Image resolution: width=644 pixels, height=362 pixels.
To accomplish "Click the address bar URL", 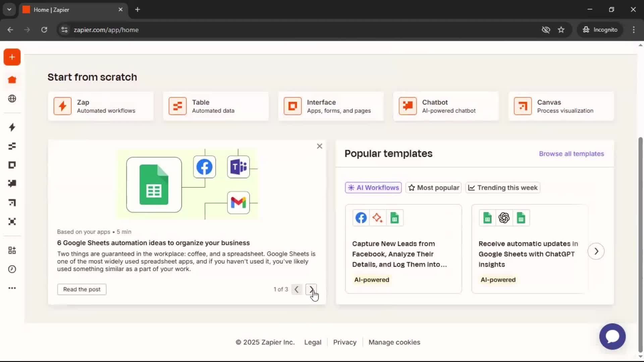I will tap(106, 30).
